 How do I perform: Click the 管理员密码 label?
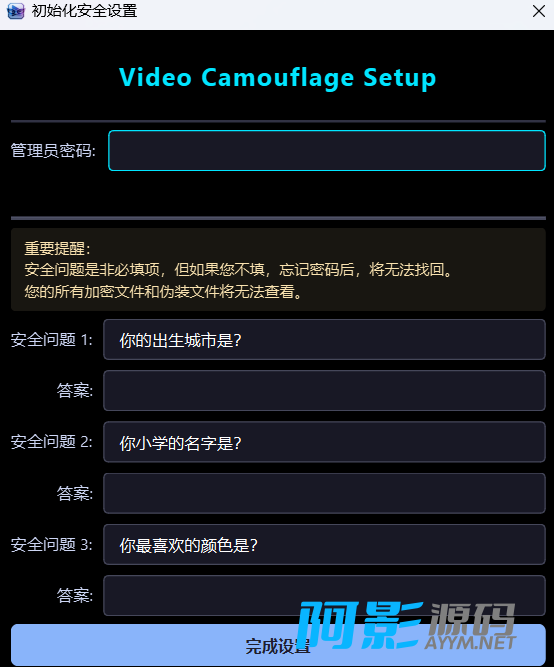[x=53, y=151]
